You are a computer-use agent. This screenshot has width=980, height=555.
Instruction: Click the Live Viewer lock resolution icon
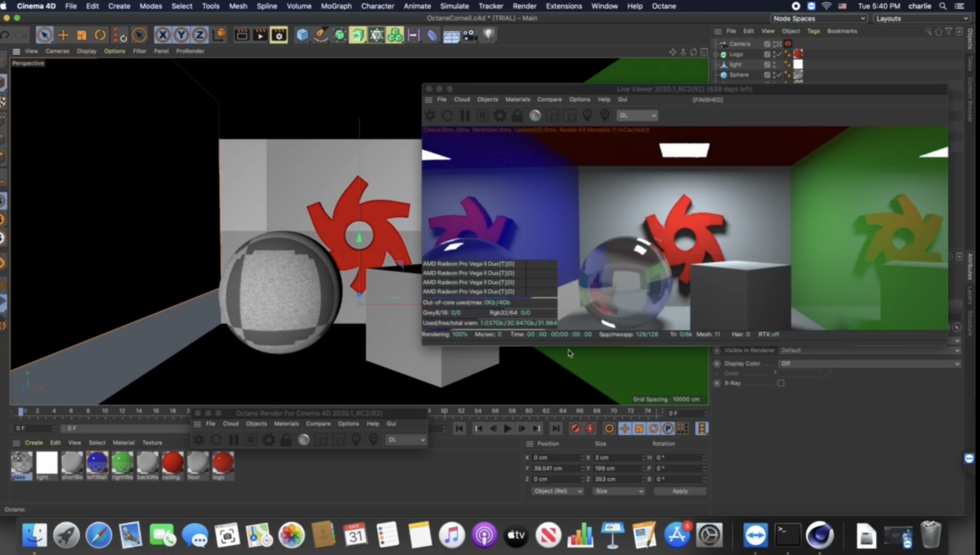(x=517, y=116)
